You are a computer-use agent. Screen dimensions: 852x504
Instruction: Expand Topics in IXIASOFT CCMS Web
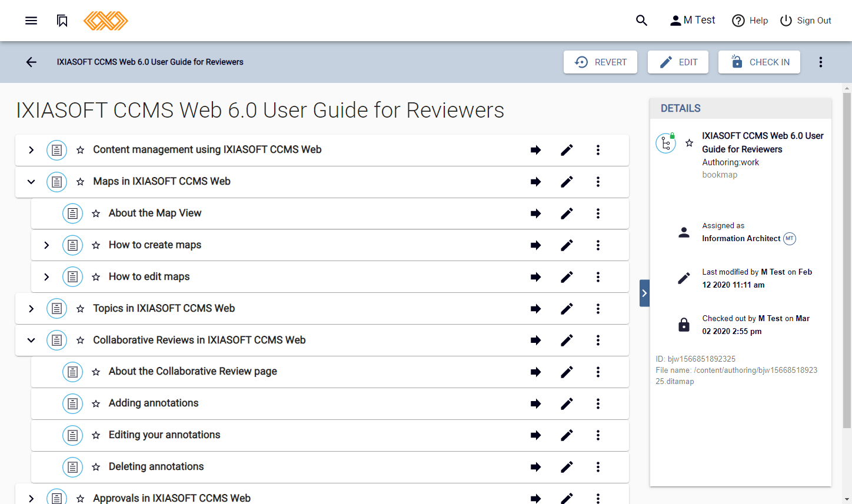pos(31,309)
